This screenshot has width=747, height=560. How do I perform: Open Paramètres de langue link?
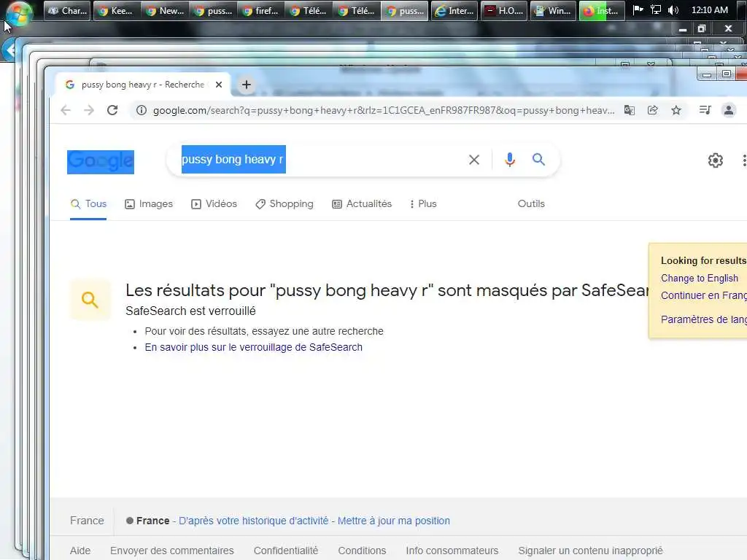(704, 319)
